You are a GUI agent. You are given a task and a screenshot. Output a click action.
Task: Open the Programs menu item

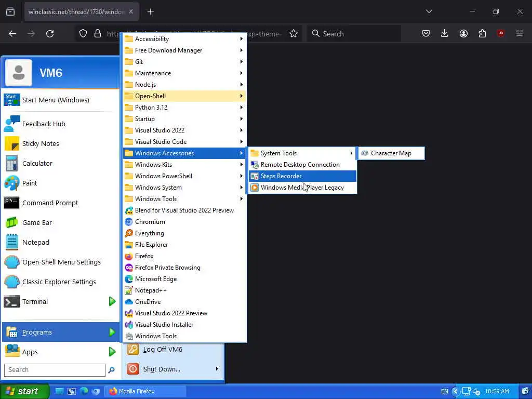pyautogui.click(x=60, y=332)
